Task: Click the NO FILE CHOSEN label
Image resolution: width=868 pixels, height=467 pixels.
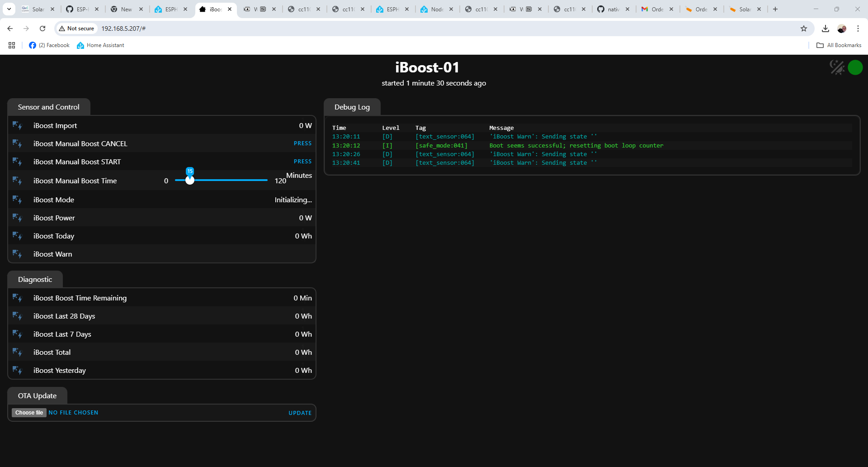Action: 73,413
